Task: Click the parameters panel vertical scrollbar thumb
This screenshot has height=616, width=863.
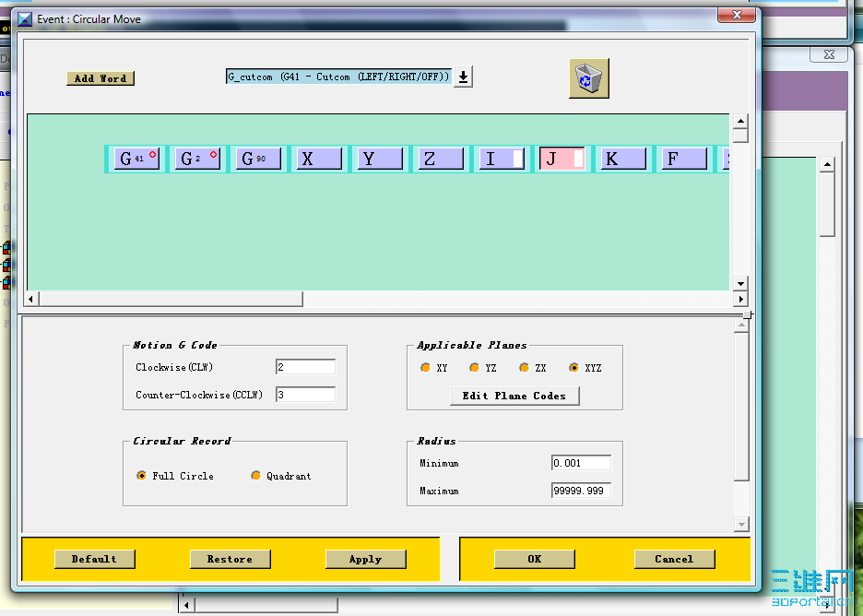Action: 741,407
